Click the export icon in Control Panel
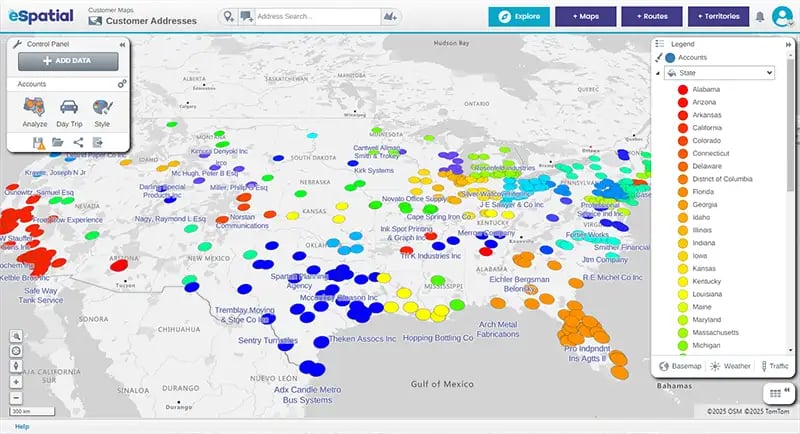Viewport: 800px width, 434px height. pyautogui.click(x=97, y=143)
